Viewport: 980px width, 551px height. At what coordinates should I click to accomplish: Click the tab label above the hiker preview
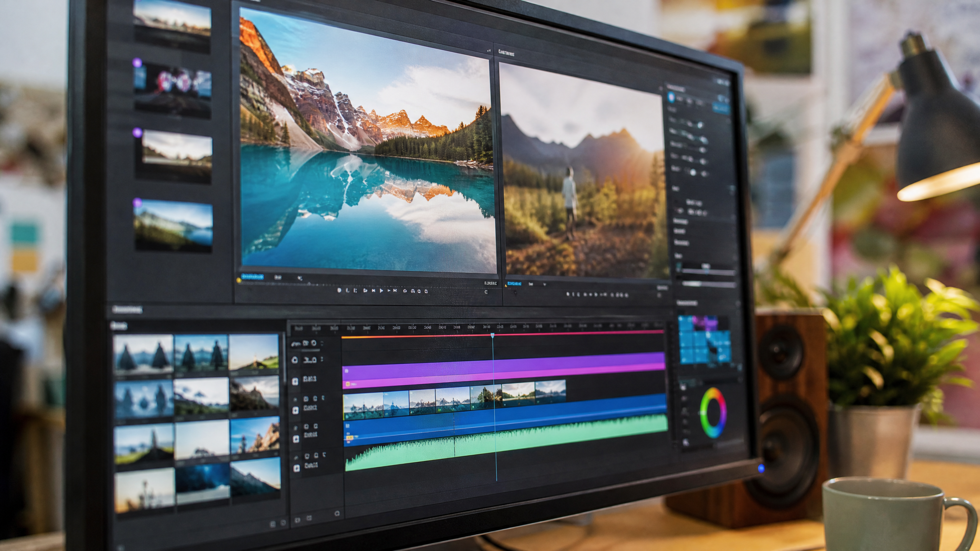point(506,52)
